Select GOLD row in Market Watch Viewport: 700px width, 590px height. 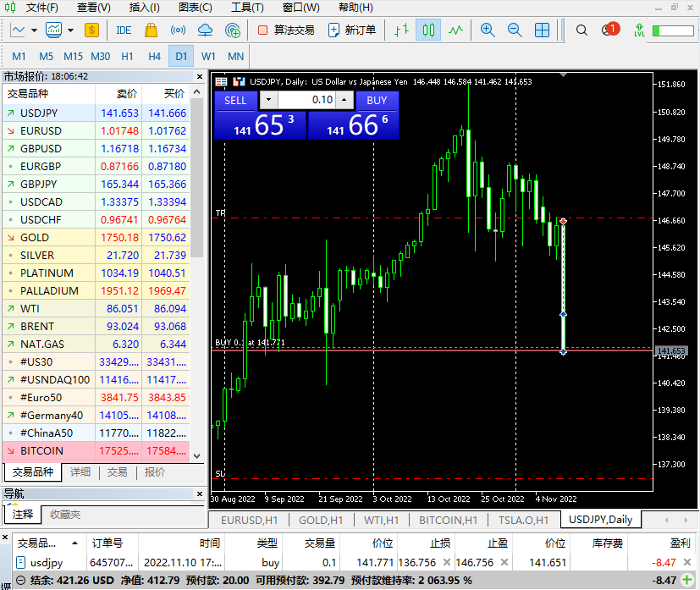96,237
